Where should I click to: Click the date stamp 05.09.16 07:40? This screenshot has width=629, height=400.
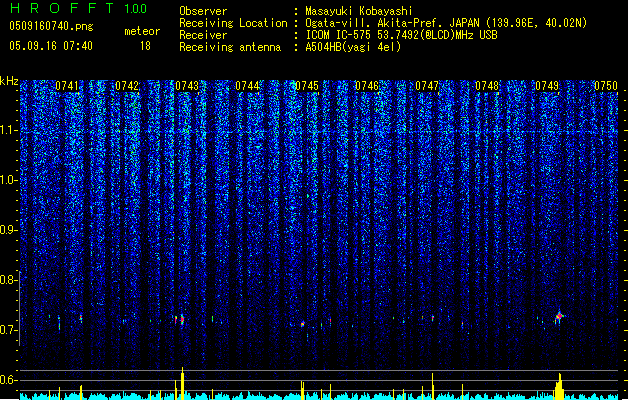(51, 46)
